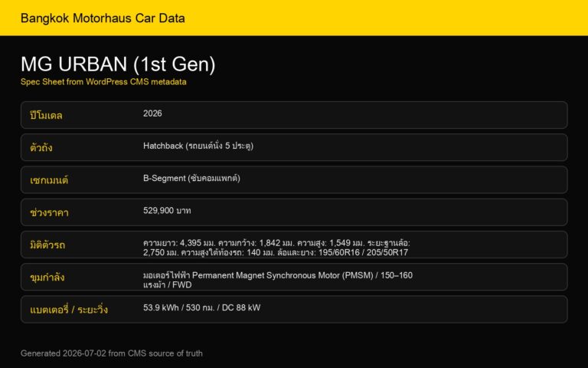Select the B-Segment value text
588x368 pixels.
point(191,178)
